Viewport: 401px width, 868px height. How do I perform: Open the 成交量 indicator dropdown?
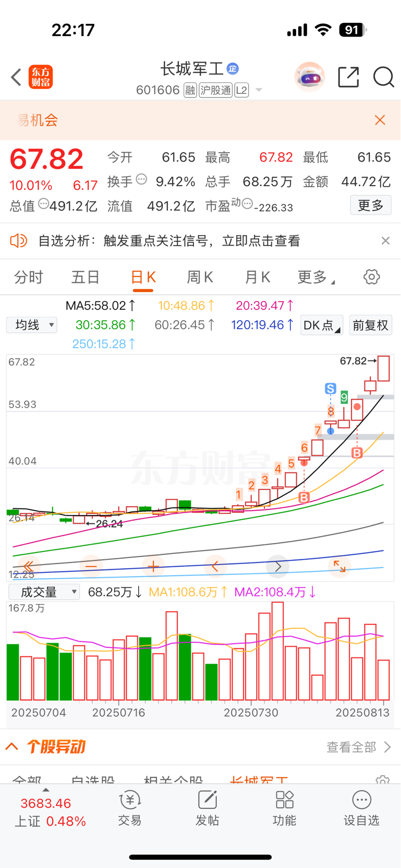44,592
